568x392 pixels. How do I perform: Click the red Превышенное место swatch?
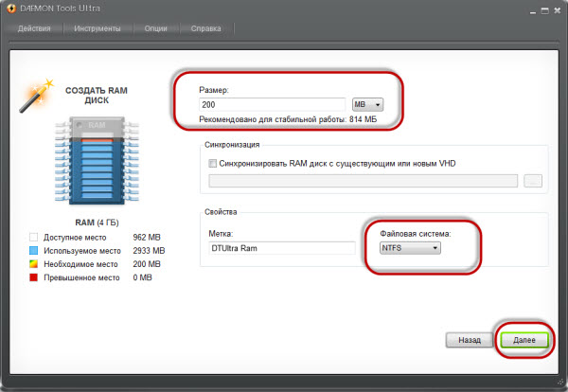(33, 278)
